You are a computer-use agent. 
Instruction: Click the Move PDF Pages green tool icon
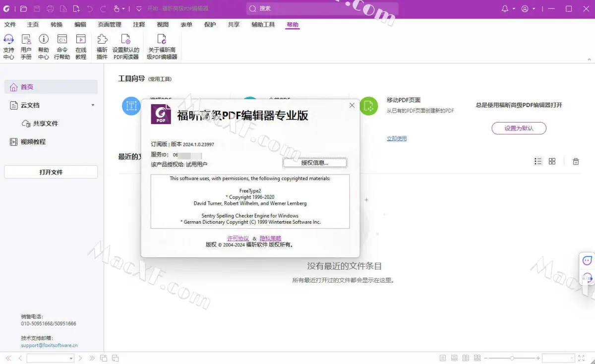pyautogui.click(x=368, y=106)
